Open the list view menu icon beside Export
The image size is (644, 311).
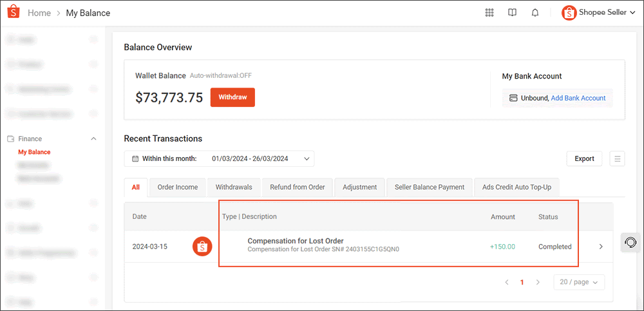[x=618, y=158]
